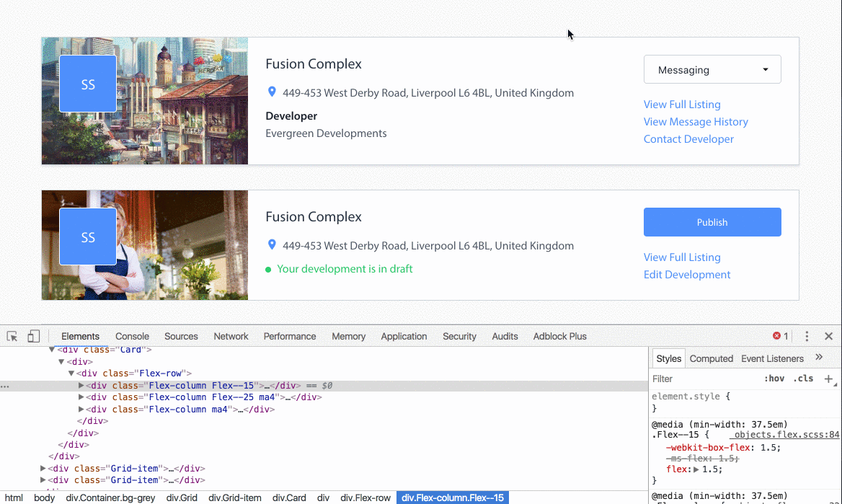The width and height of the screenshot is (842, 504).
Task: Click View Full Listing in first card
Action: click(682, 105)
